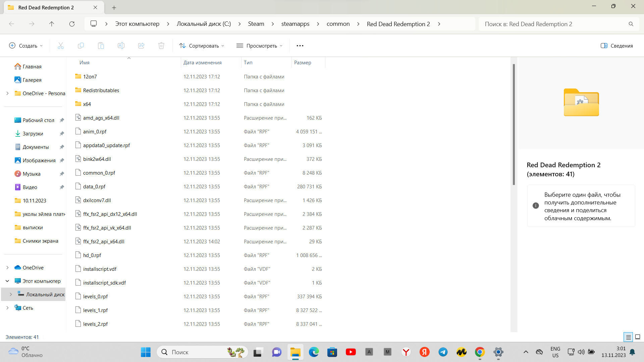644x362 pixels.
Task: Expand OneDrive - Personal tree node
Action: tap(7, 93)
